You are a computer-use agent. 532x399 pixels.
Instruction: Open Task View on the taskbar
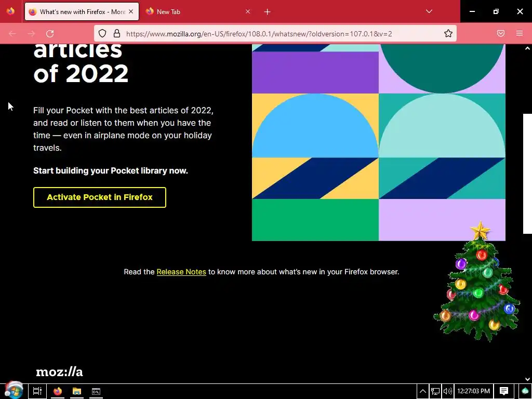click(x=37, y=391)
